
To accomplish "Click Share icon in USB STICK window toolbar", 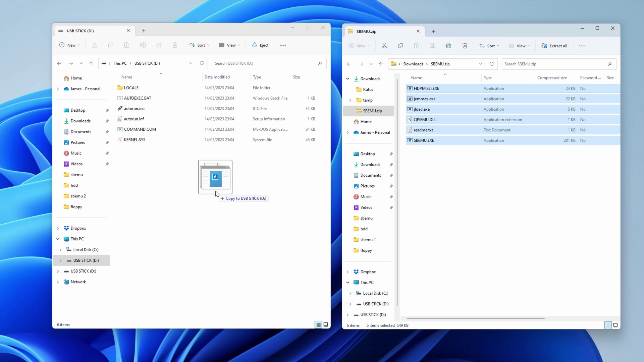I will coord(159,45).
